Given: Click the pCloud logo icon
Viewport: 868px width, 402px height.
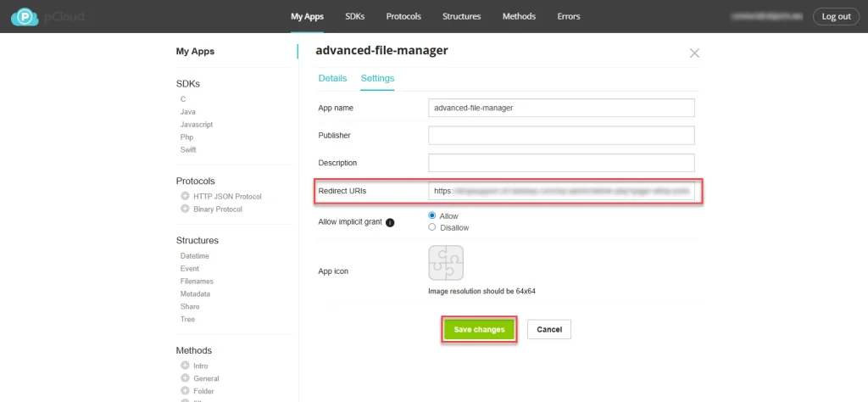Looking at the screenshot, I should 25,17.
